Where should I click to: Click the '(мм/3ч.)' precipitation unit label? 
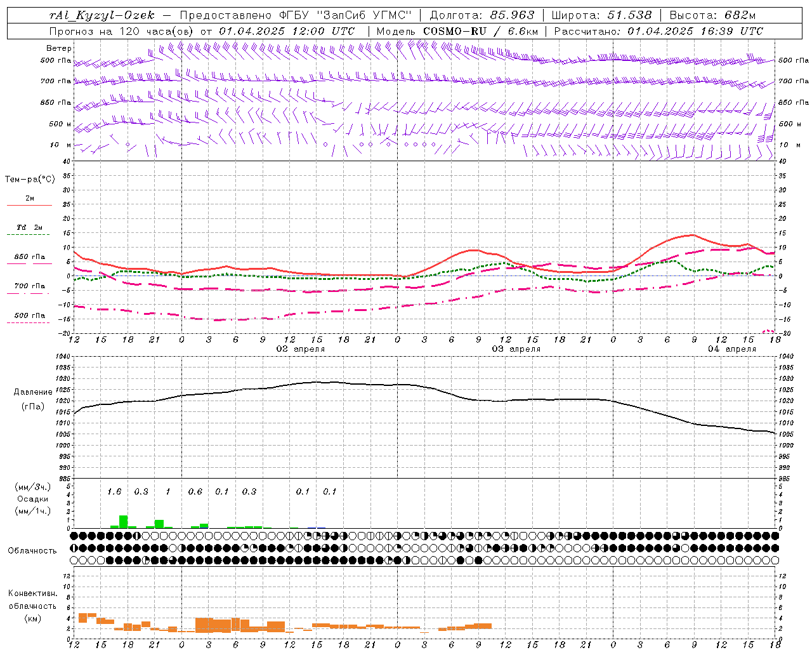coord(33,487)
